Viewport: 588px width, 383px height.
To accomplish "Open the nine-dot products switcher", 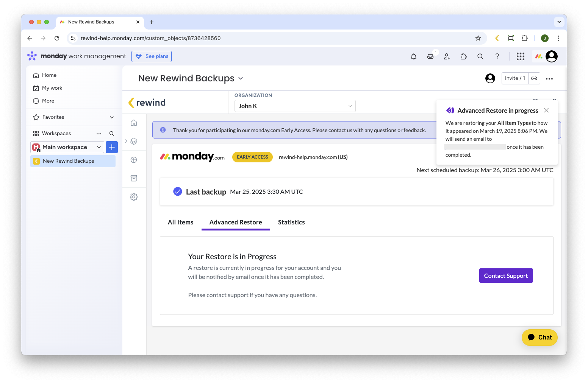I will pyautogui.click(x=521, y=56).
